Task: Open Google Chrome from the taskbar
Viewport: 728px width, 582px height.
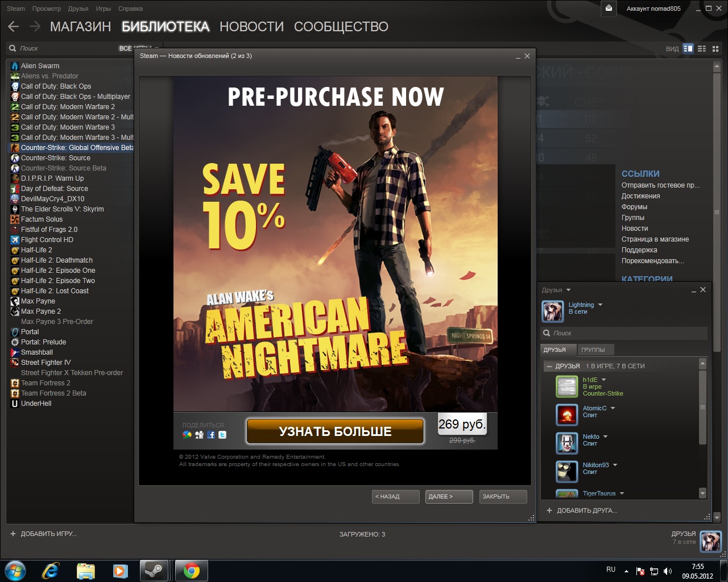Action: pyautogui.click(x=192, y=570)
